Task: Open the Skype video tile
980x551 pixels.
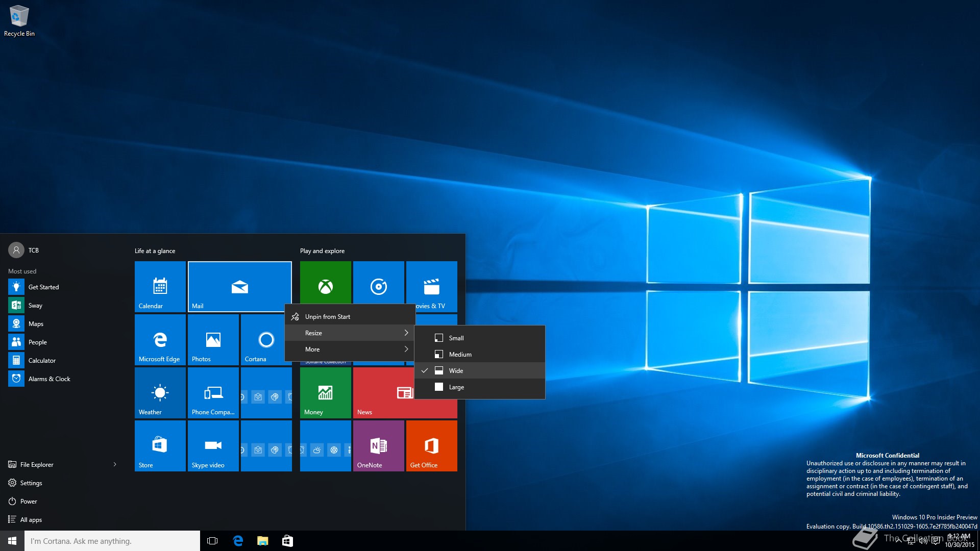Action: point(213,445)
